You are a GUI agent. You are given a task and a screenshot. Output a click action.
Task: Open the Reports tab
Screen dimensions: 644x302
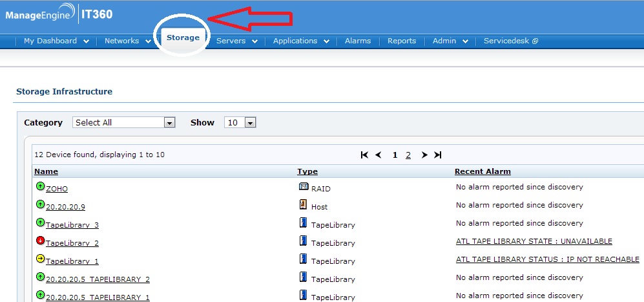(x=402, y=41)
